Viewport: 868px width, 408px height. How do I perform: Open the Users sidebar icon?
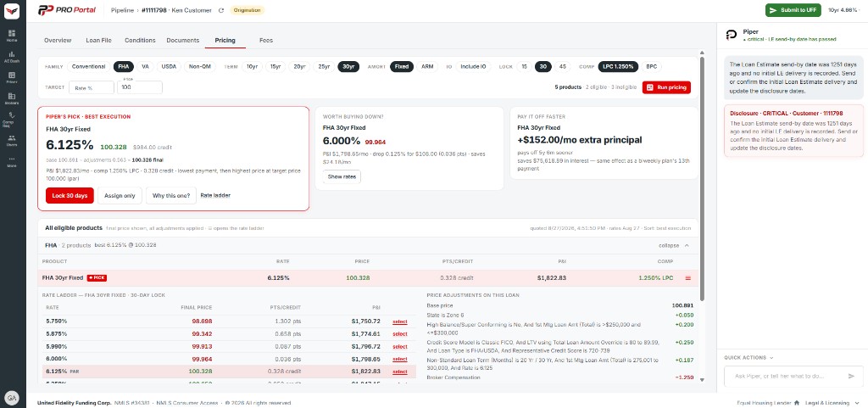tap(12, 140)
